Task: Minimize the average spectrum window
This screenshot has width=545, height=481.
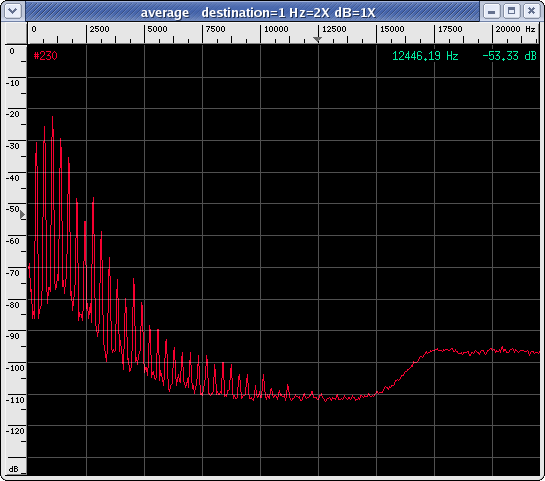Action: 491,11
